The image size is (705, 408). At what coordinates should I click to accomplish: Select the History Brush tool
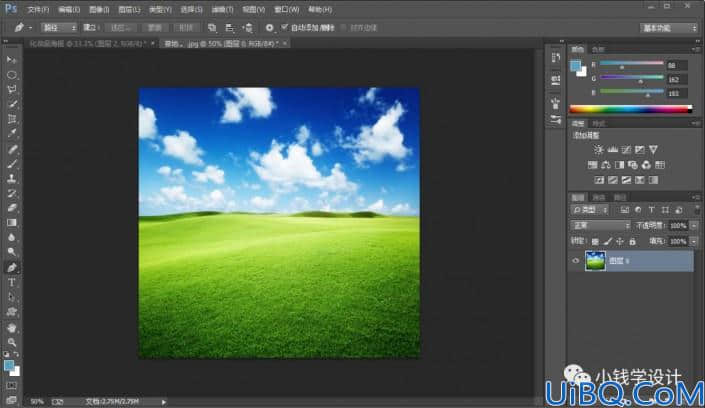[x=12, y=193]
